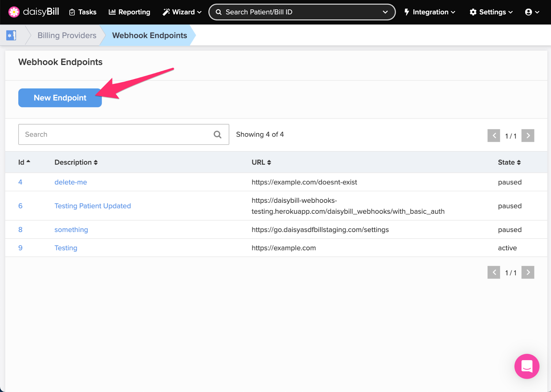551x392 pixels.
Task: Click paused state in delete-me row
Action: click(x=510, y=182)
